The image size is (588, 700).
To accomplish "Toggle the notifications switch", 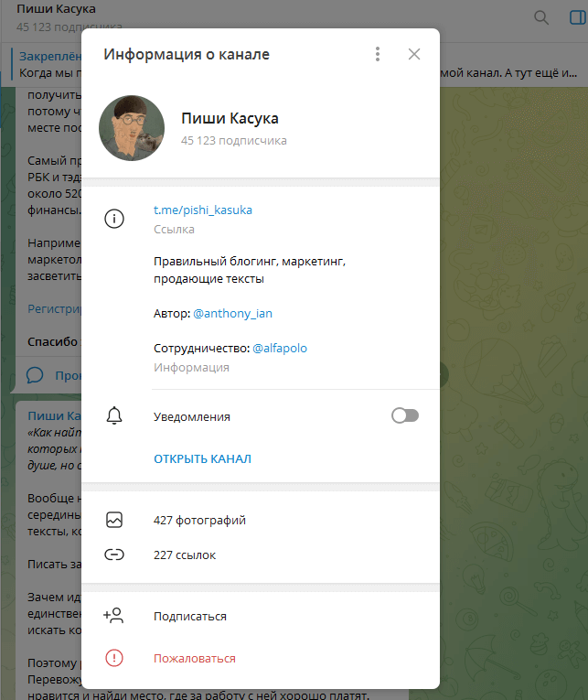I will [x=404, y=416].
